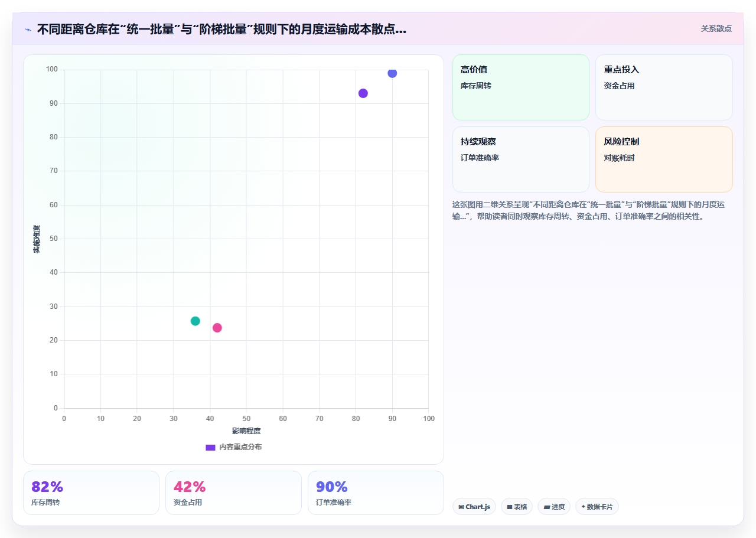
Task: Click the 90% 订单准确率 stat card
Action: point(376,493)
